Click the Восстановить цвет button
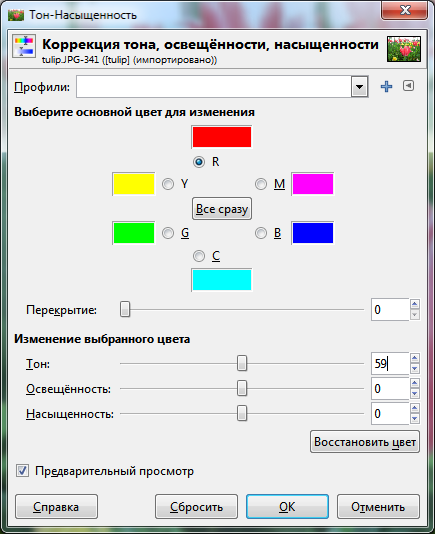Viewport: 435px width, 534px height. (365, 442)
